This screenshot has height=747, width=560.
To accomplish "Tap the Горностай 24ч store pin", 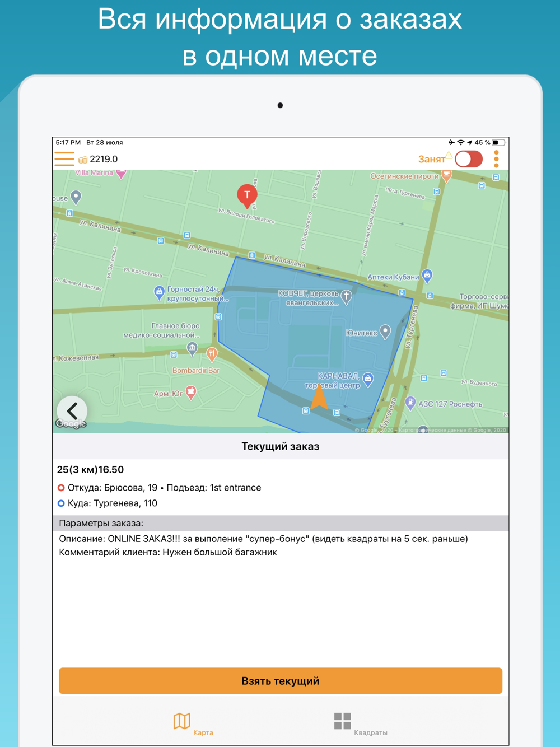I will click(x=159, y=292).
